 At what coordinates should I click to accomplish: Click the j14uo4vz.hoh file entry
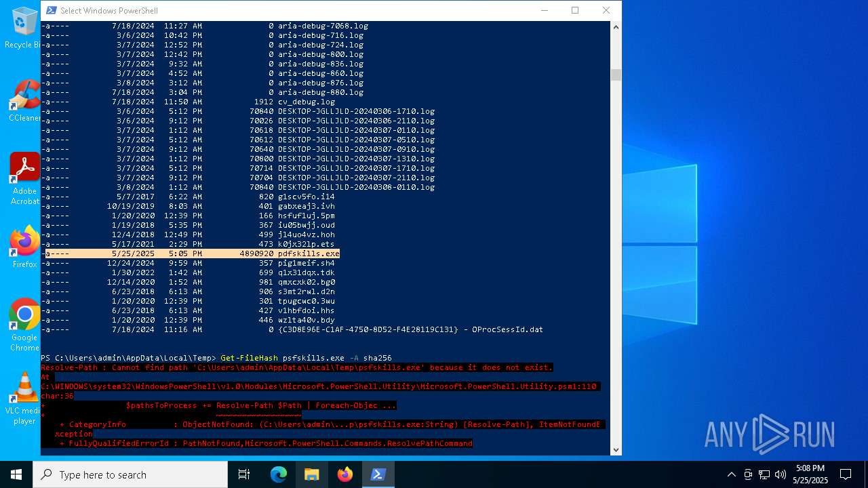pos(307,235)
